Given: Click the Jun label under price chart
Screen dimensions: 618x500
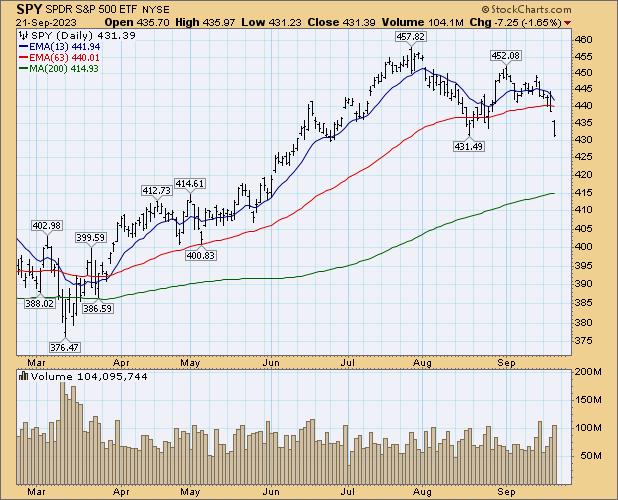Looking at the screenshot, I should [271, 362].
